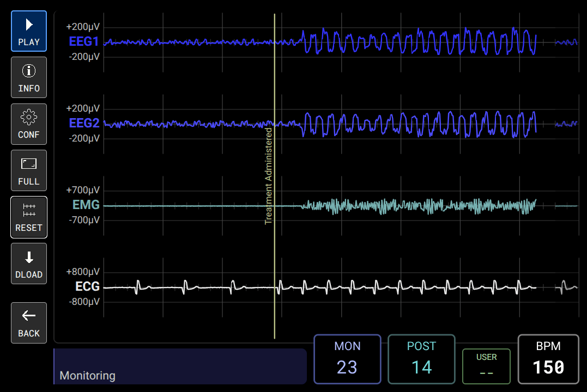Click the USER marker box
The width and height of the screenshot is (587, 392).
point(486,366)
